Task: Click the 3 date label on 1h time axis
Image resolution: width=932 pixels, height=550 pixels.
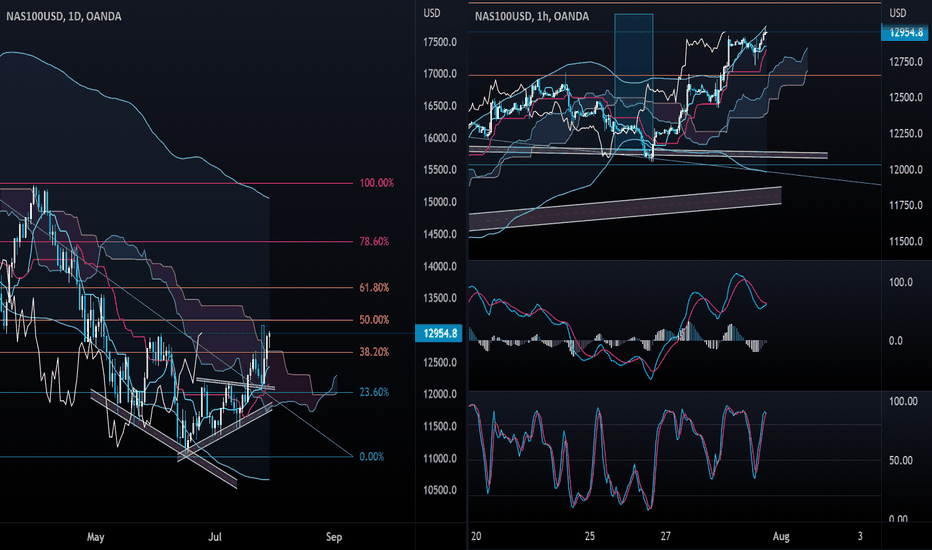Action: (860, 536)
